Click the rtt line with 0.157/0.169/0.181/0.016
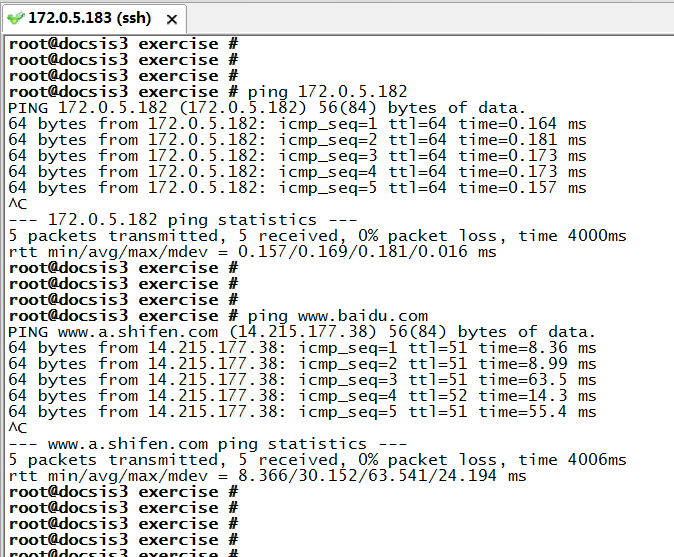The width and height of the screenshot is (674, 557). [x=252, y=252]
